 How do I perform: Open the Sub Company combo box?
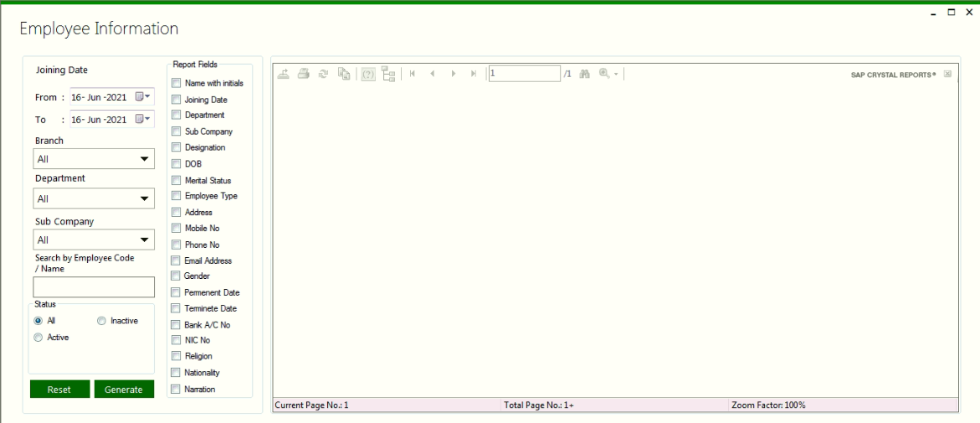[x=144, y=240]
